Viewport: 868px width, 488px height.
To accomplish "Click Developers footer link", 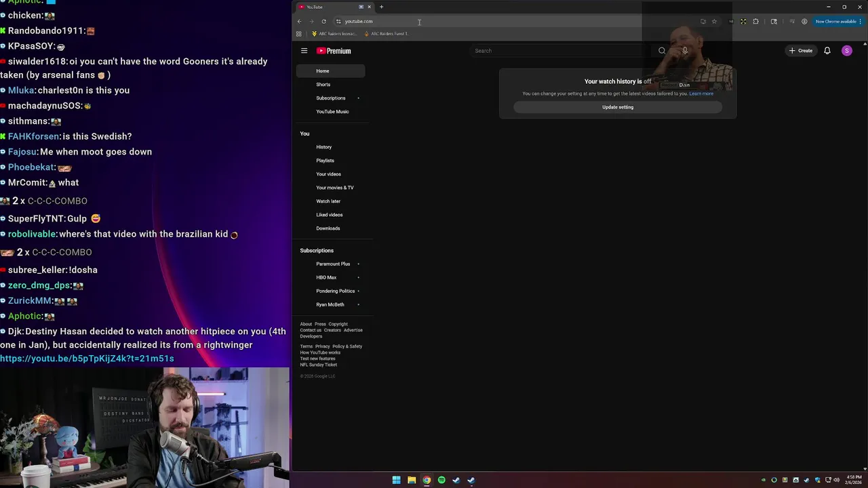I will click(311, 336).
